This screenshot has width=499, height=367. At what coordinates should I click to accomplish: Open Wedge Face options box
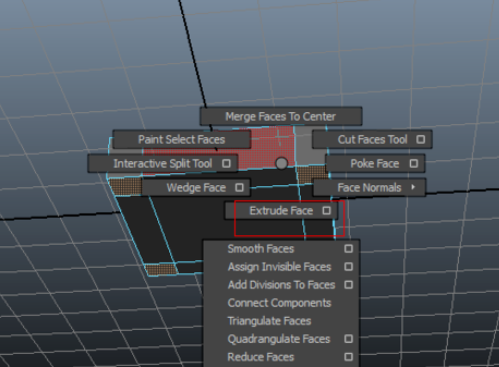tap(239, 187)
